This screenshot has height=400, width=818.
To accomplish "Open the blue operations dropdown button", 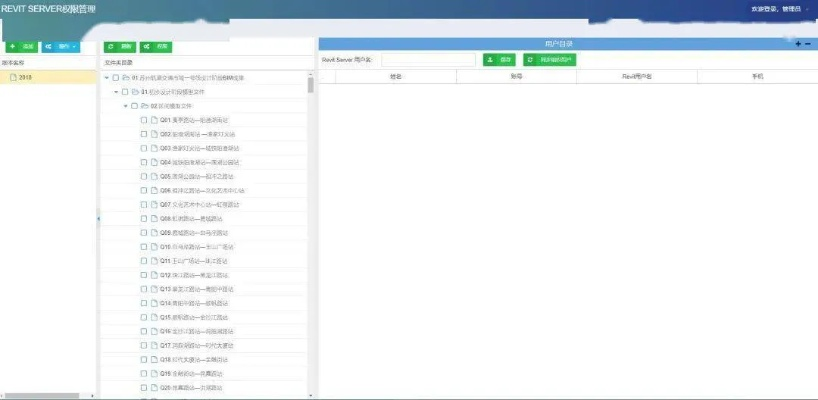I will [x=61, y=47].
